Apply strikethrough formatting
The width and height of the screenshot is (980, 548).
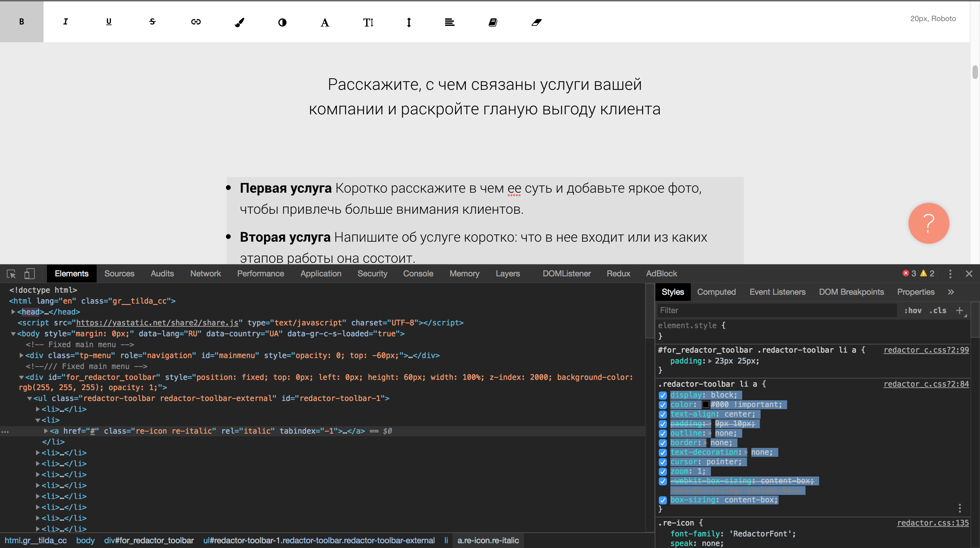pos(152,22)
